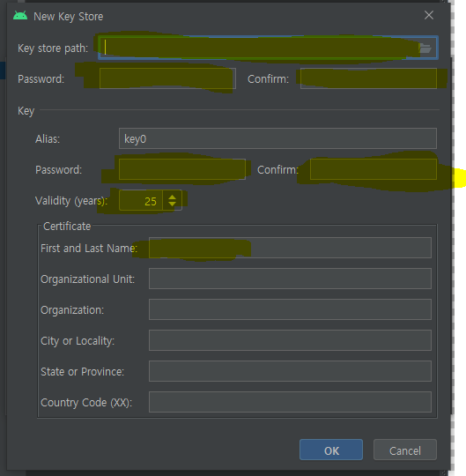Image resolution: width=466 pixels, height=476 pixels.
Task: Click the City or Locality field
Action: (x=290, y=340)
